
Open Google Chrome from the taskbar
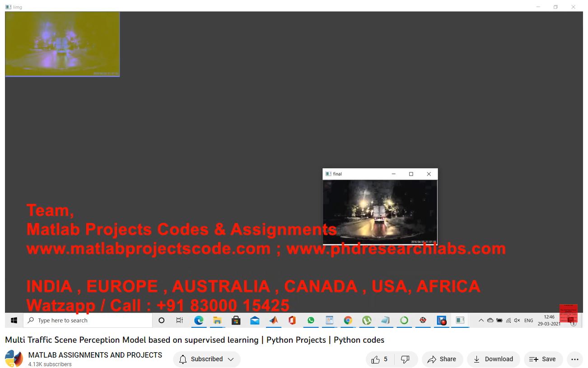point(348,321)
